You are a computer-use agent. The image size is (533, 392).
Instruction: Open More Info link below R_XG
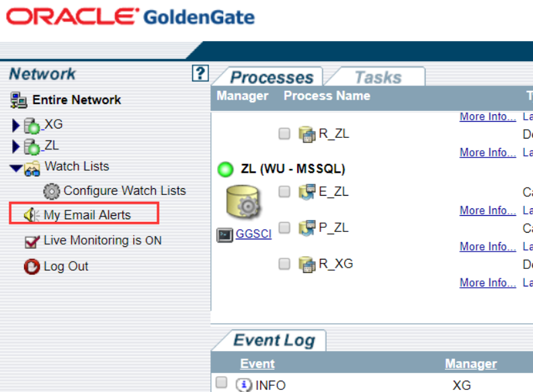[x=488, y=282]
